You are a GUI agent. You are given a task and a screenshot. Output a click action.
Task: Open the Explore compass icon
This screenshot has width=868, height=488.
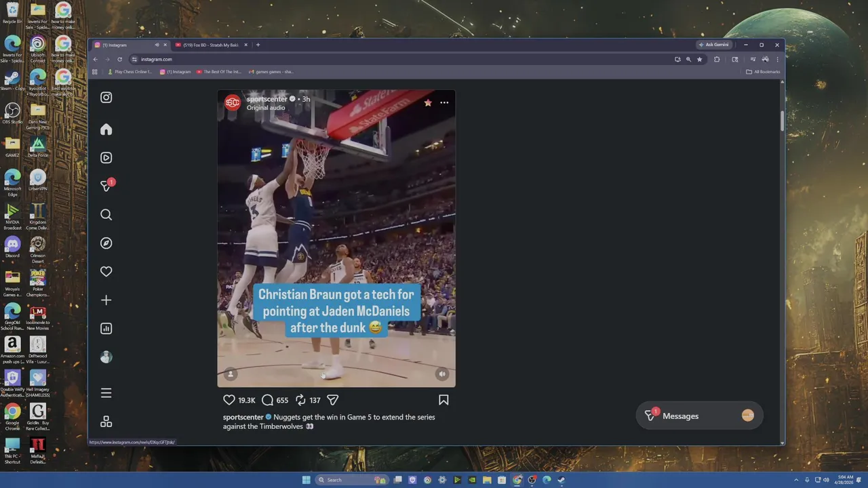click(106, 243)
